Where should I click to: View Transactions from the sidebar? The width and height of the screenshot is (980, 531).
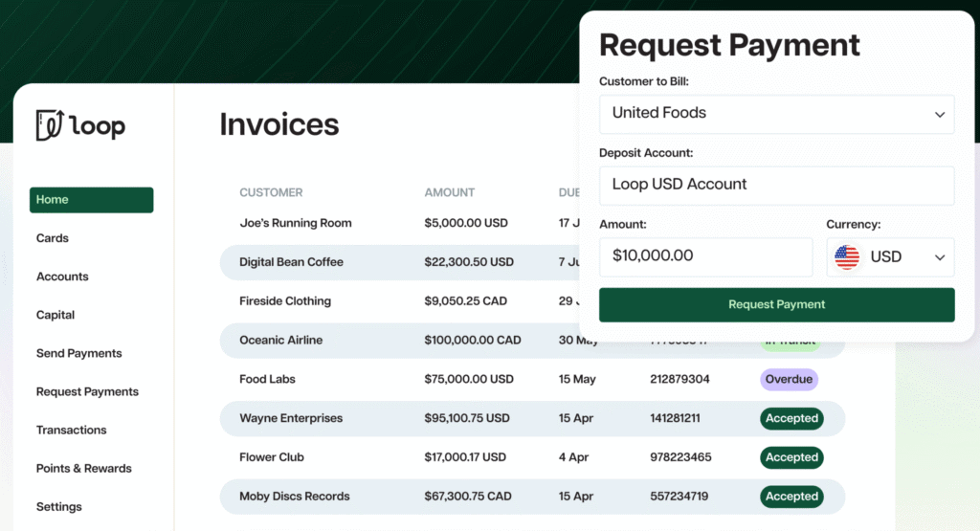[x=72, y=430]
